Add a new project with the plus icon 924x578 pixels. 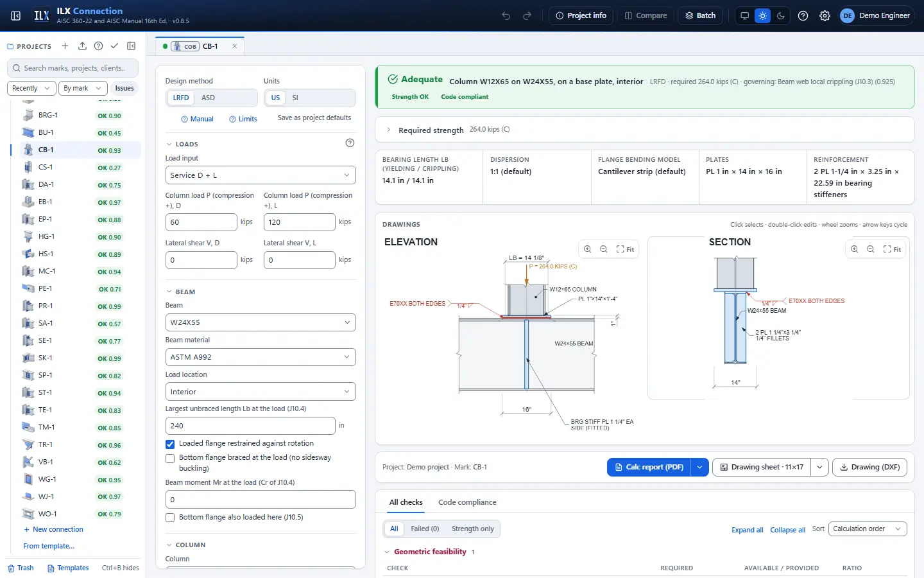coord(65,46)
